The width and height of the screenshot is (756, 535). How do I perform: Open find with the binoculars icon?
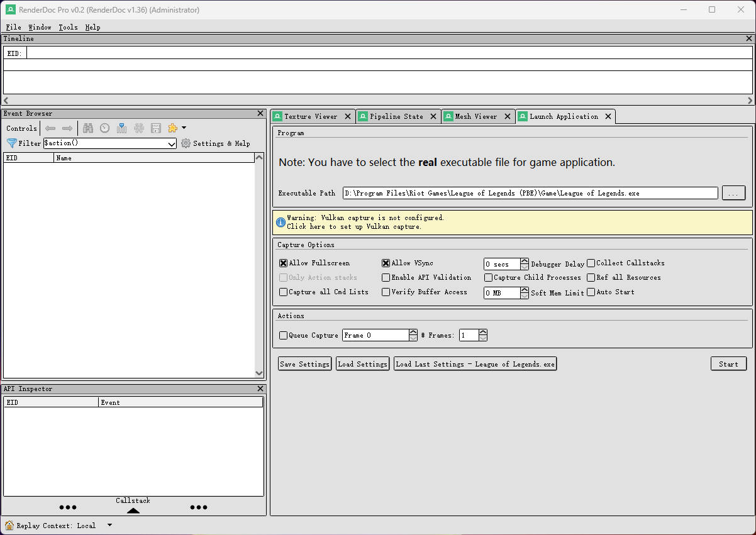coord(88,128)
